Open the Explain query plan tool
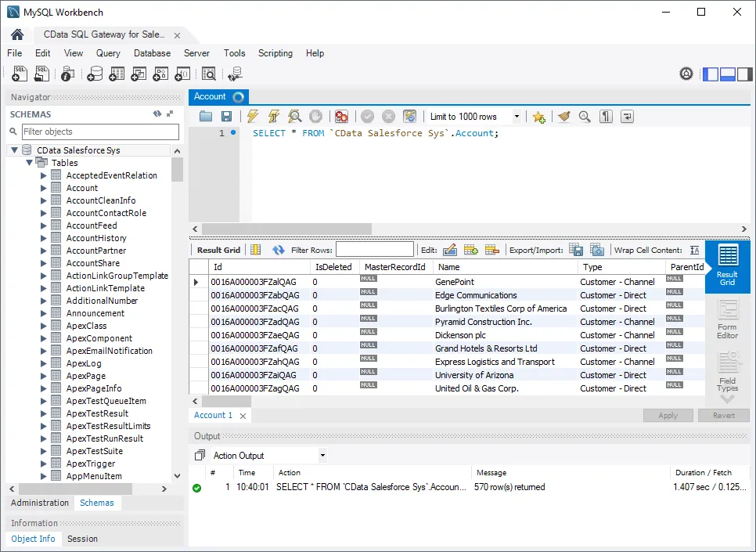The width and height of the screenshot is (756, 552). click(294, 116)
